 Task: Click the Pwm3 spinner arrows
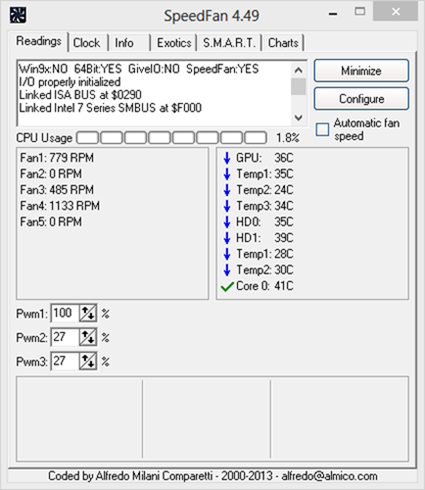coord(88,361)
